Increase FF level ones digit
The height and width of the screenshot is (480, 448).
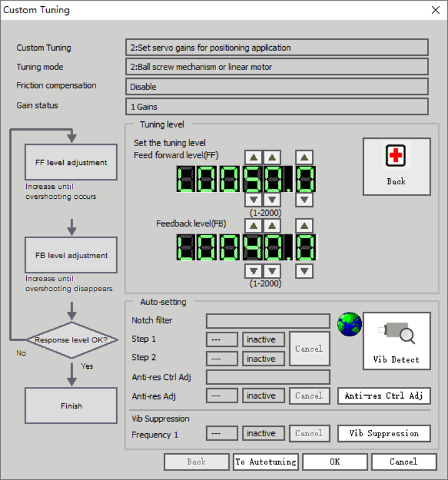pos(272,157)
